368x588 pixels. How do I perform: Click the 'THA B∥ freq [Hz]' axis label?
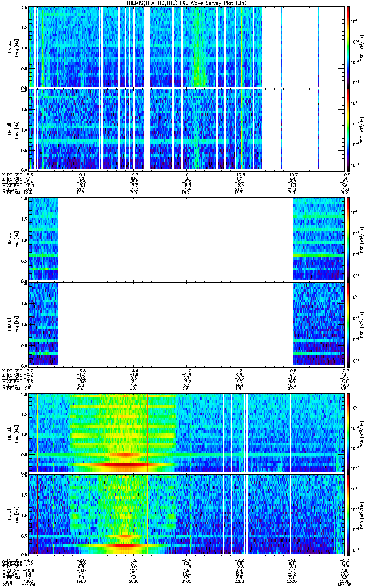click(12, 129)
